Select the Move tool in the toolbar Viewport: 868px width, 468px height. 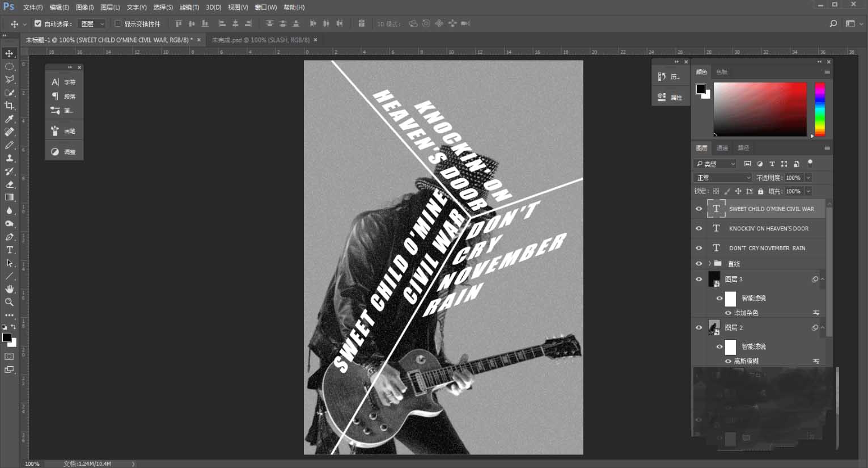pos(9,53)
